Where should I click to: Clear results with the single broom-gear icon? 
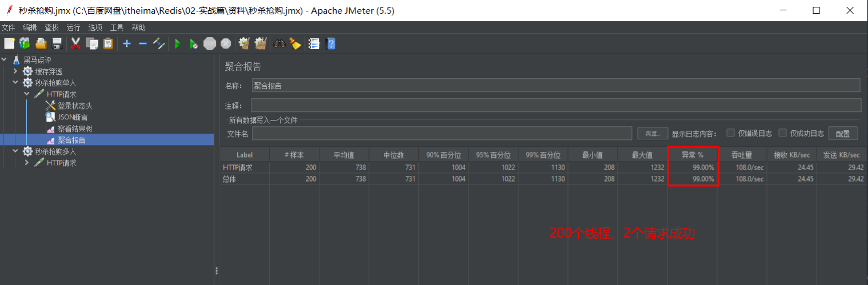point(245,43)
